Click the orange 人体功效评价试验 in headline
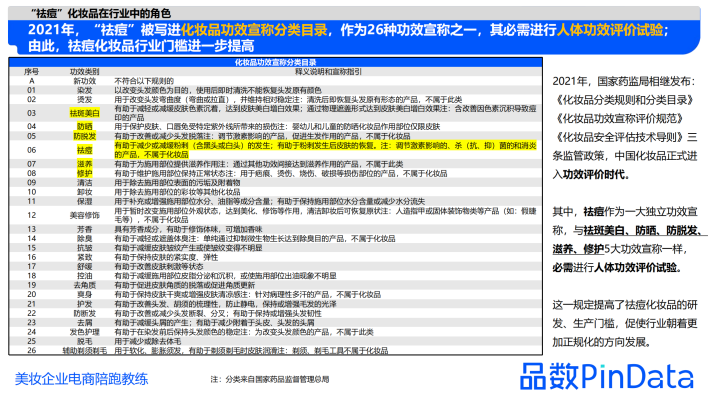The height and width of the screenshot is (399, 710). coord(610,30)
